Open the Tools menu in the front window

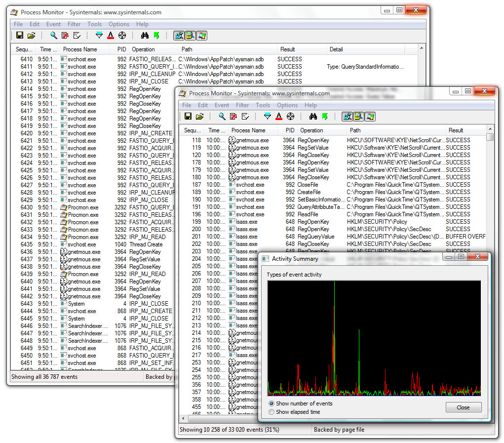pyautogui.click(x=263, y=105)
